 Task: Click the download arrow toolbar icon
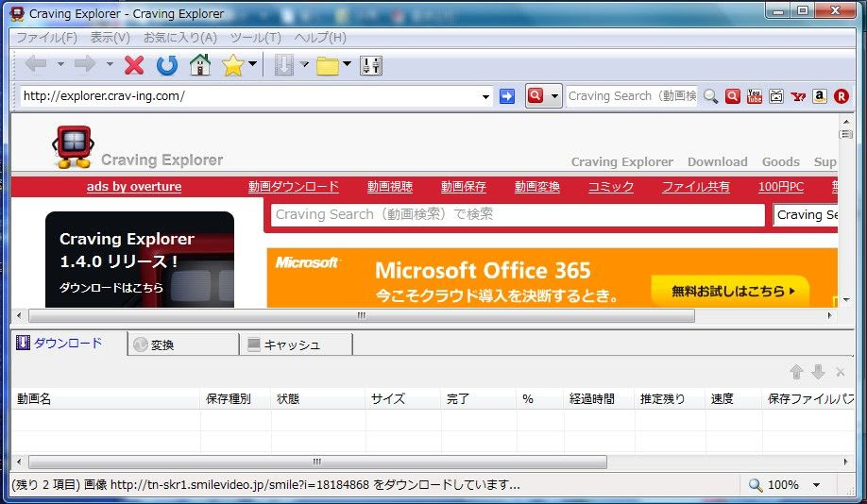(283, 65)
